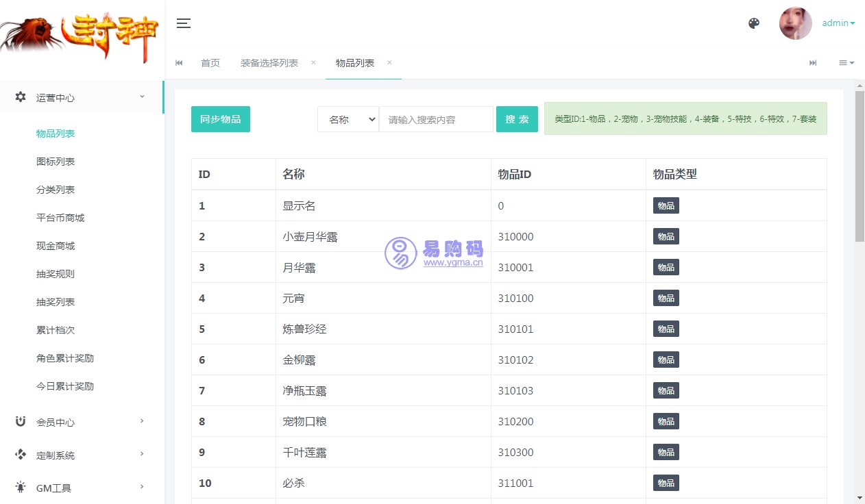Viewport: 865px width, 504px height.
Task: Open 平台币商城 in the sidebar
Action: [60, 218]
